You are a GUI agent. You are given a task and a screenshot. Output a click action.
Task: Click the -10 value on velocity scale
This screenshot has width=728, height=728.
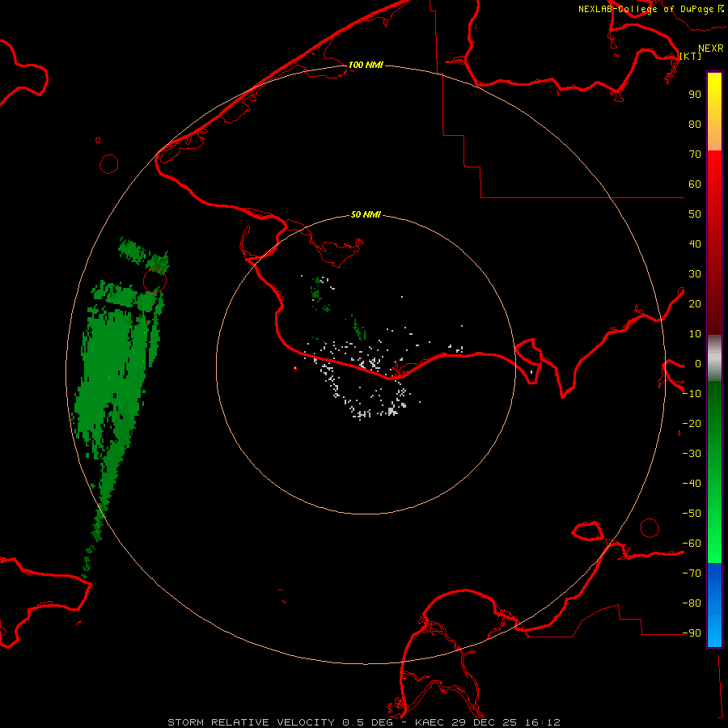[x=692, y=394]
